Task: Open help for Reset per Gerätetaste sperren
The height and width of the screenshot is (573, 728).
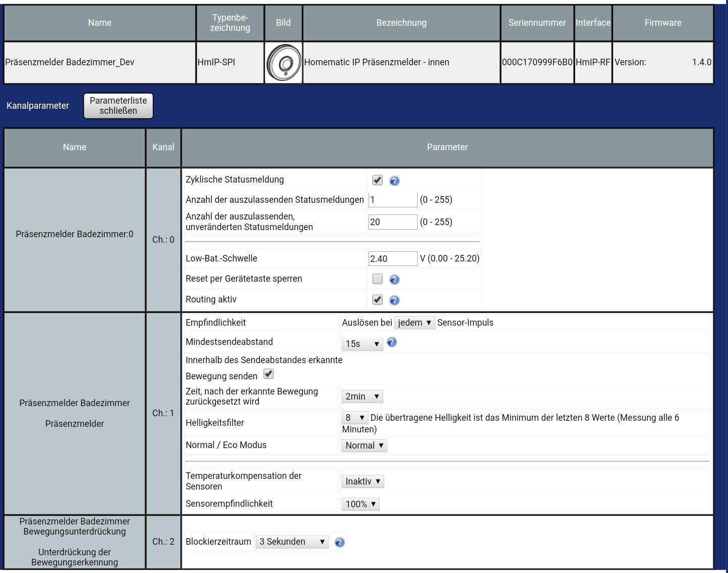Action: pos(394,280)
